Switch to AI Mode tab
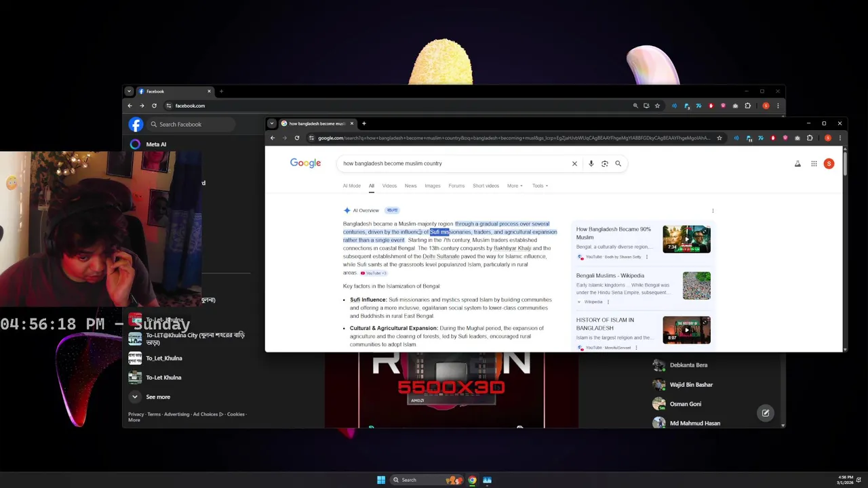Viewport: 868px width, 488px height. (x=351, y=186)
